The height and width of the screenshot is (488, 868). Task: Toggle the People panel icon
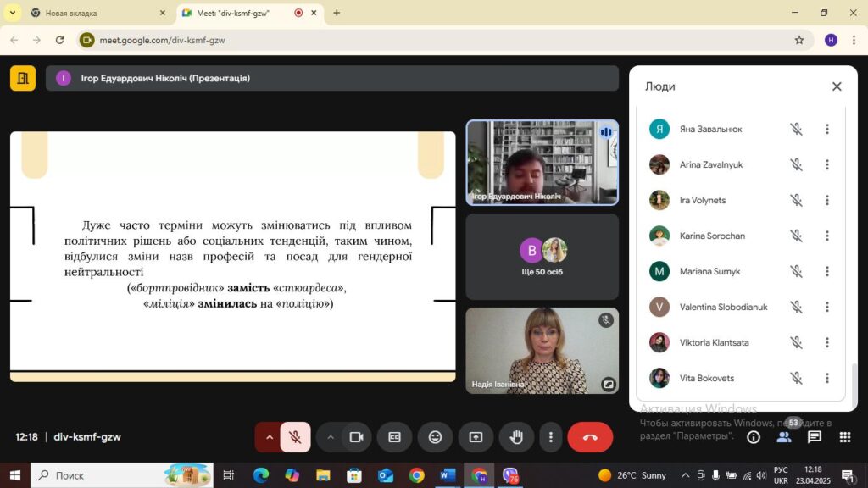784,437
